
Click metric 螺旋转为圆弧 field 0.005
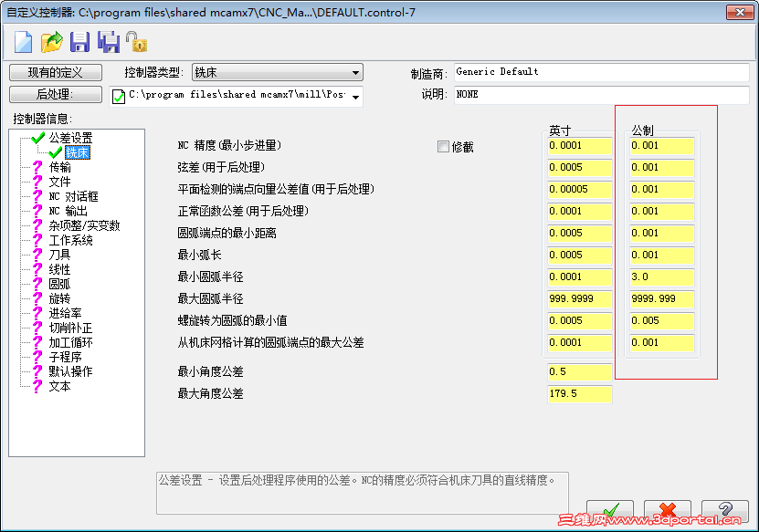[661, 321]
